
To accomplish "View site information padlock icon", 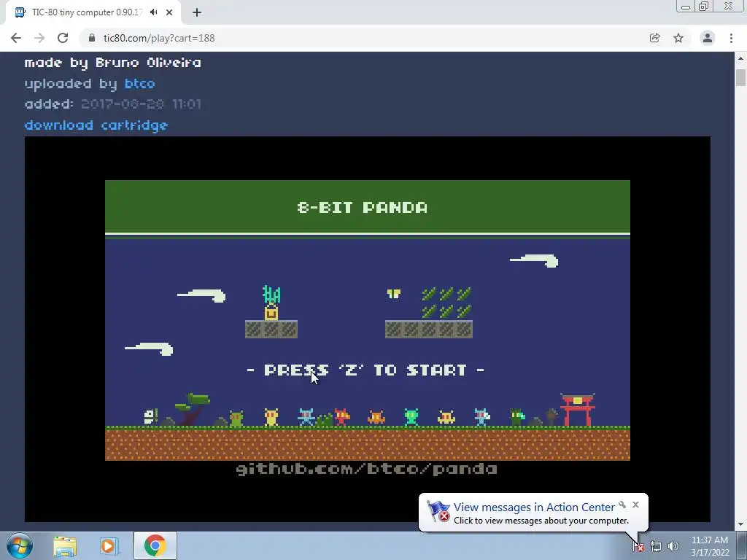I will click(92, 38).
